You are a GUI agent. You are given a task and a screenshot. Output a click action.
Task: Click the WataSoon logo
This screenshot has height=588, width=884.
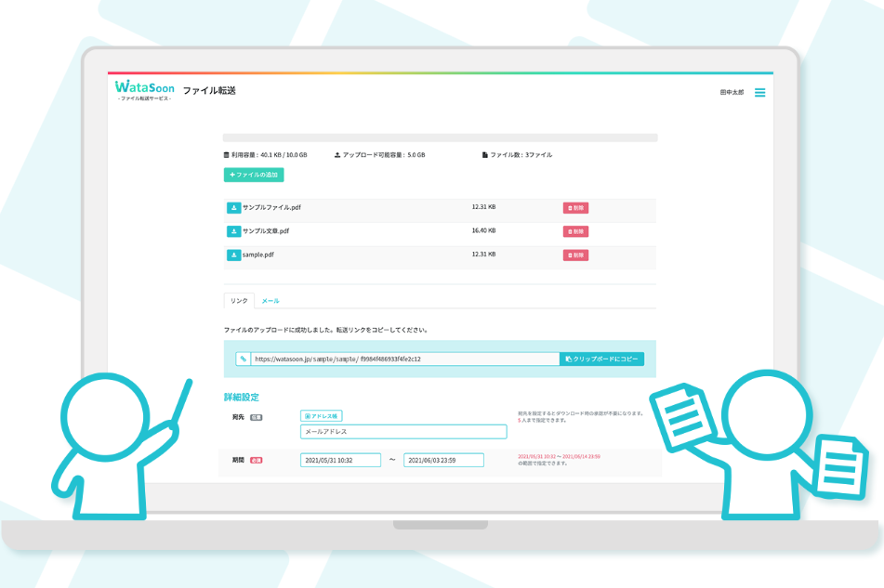[x=144, y=90]
